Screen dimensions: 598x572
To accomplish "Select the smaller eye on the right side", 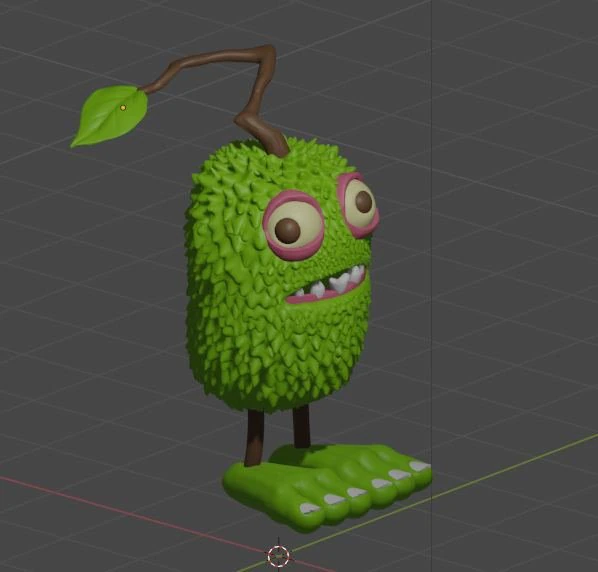I will point(359,205).
